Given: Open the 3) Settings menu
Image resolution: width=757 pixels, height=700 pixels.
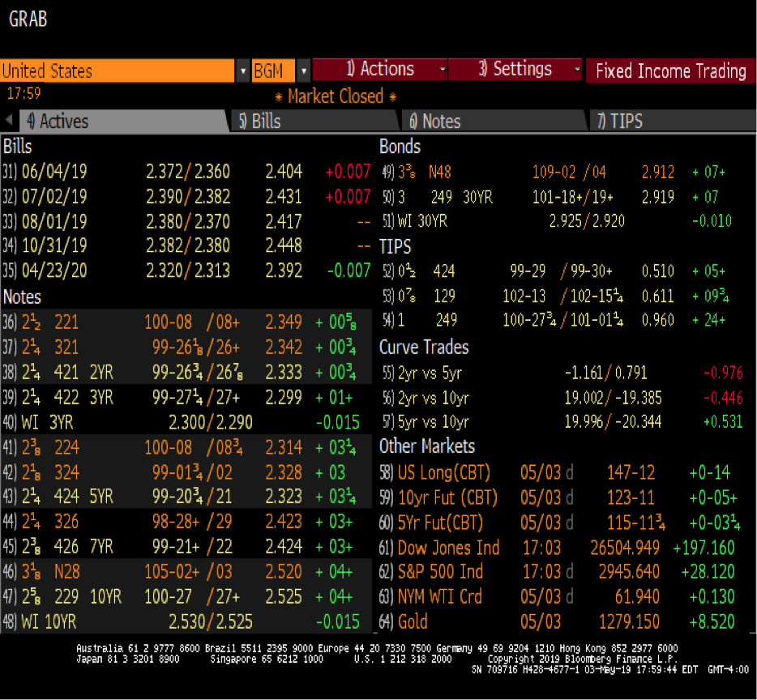Looking at the screenshot, I should click(x=515, y=70).
